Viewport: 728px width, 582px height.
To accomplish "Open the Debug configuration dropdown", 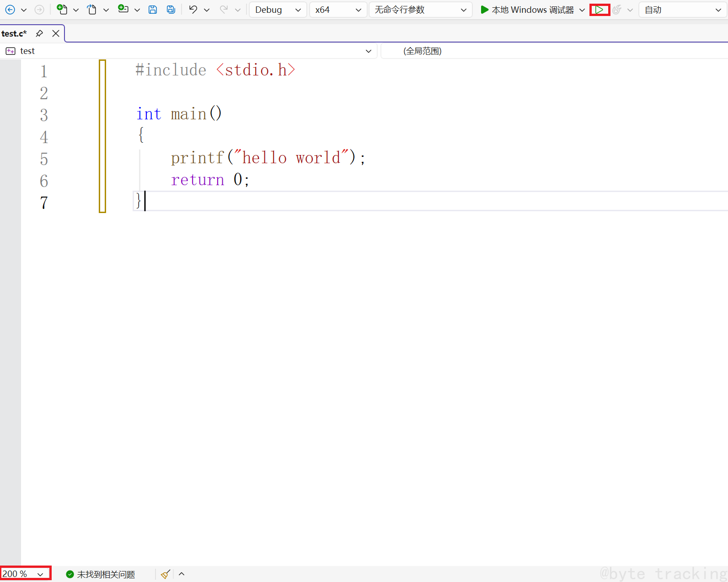I will coord(278,10).
